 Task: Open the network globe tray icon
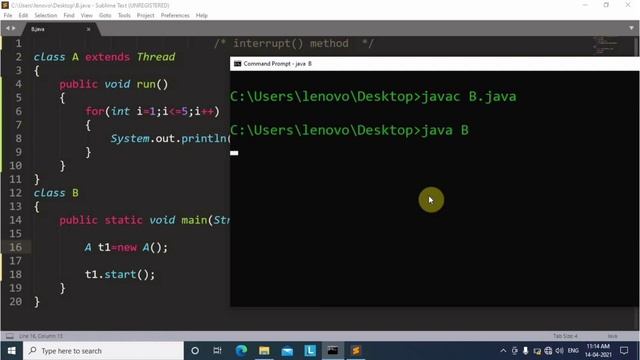click(x=548, y=351)
